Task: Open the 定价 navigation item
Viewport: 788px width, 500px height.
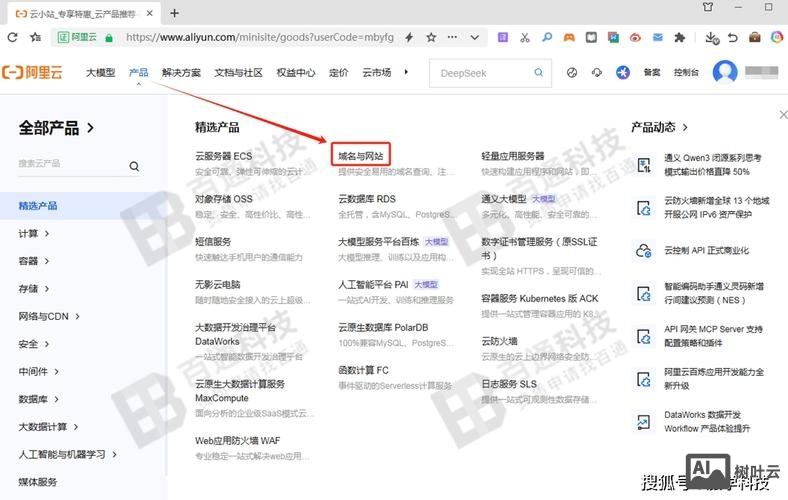Action: pos(339,73)
